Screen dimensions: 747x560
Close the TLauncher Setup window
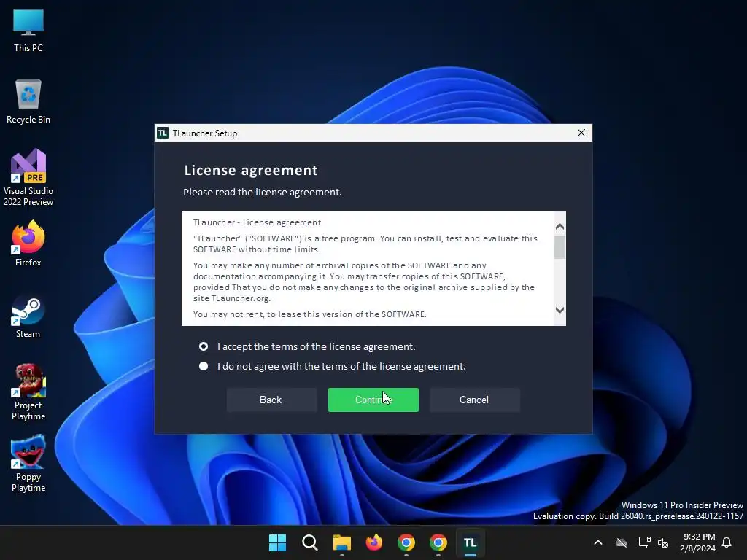point(581,133)
